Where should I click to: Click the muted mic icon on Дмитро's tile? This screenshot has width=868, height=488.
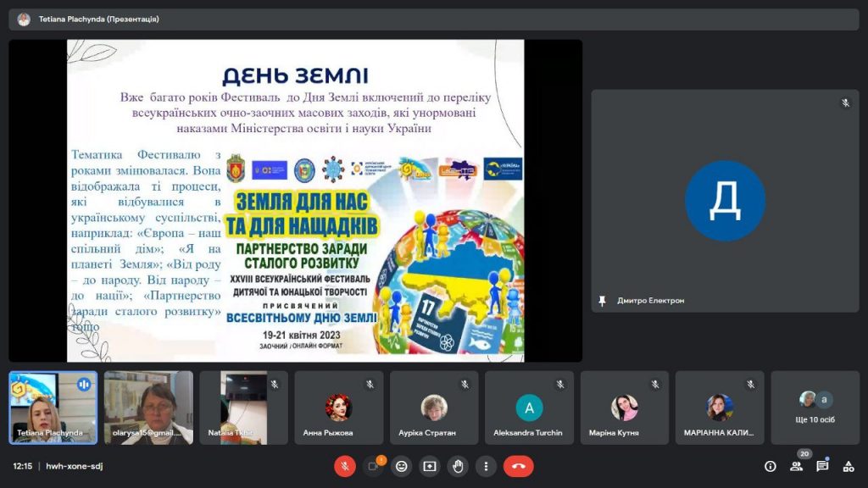845,103
